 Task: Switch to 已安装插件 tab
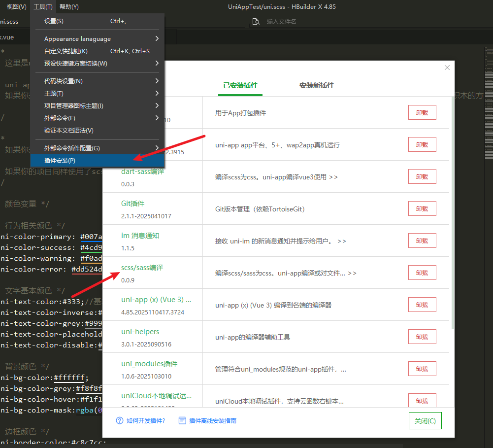240,85
